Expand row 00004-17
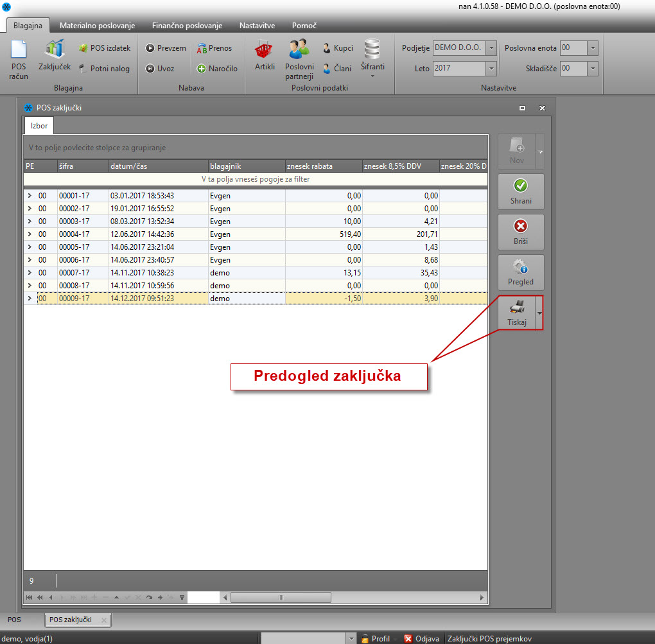This screenshot has width=655, height=644. click(30, 234)
